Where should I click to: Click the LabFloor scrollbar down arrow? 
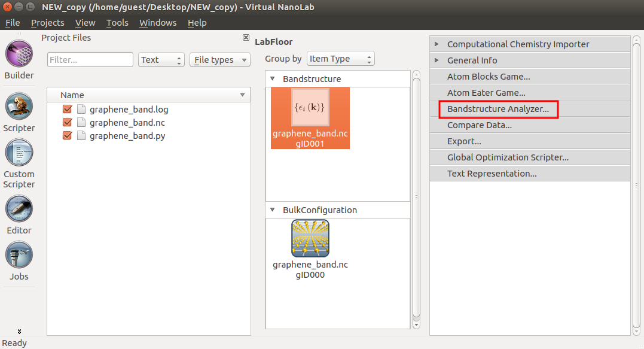[x=416, y=324]
